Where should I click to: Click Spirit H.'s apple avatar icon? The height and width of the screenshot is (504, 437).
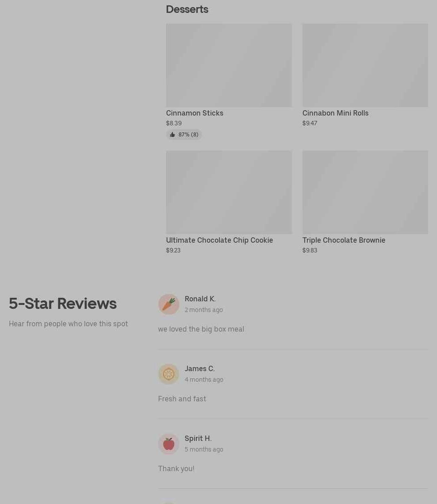[x=169, y=444]
